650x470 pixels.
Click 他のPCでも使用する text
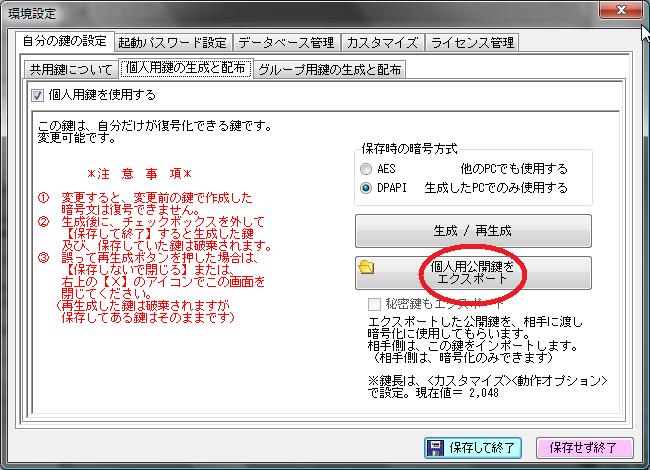(514, 169)
